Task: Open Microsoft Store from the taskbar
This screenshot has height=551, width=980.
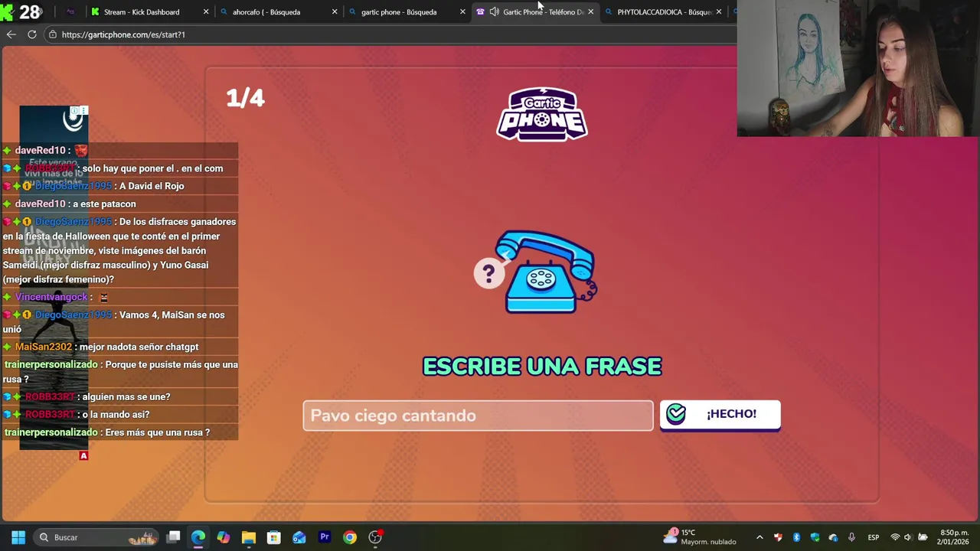Action: tap(274, 537)
